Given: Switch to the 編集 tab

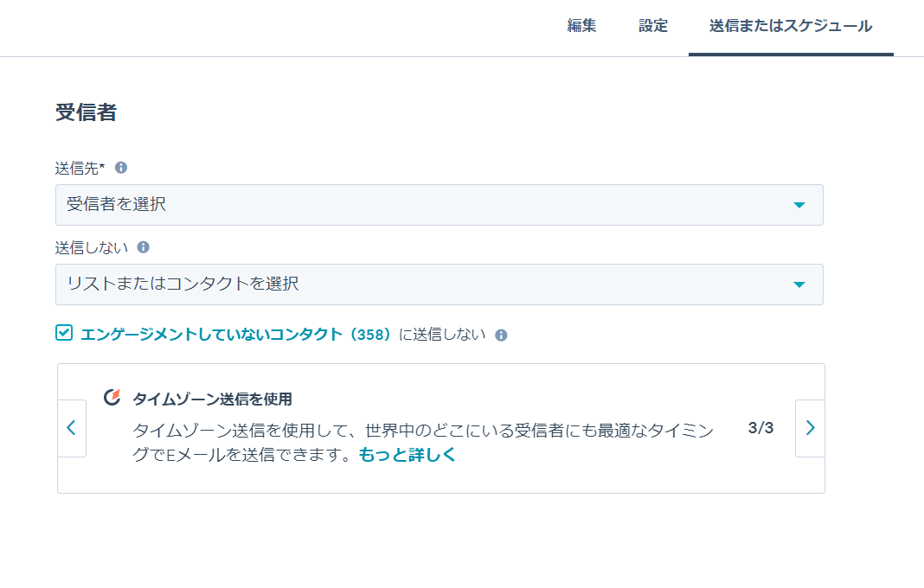Looking at the screenshot, I should point(581,26).
